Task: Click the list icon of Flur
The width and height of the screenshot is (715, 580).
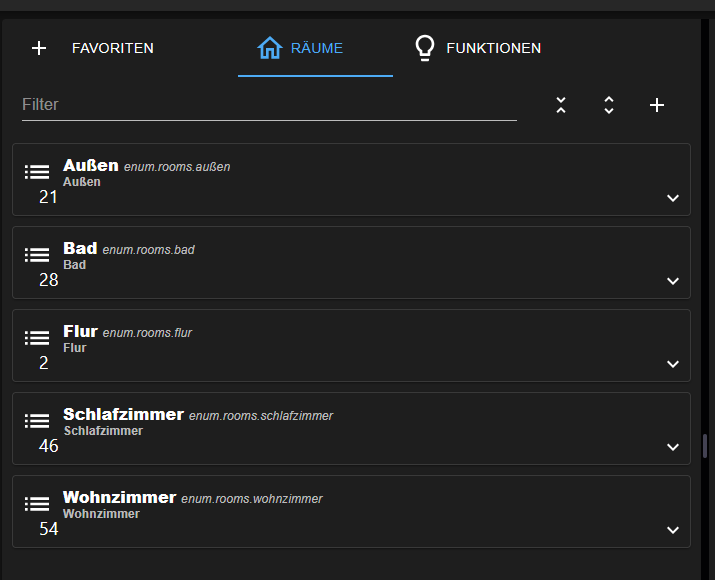Action: coord(37,338)
